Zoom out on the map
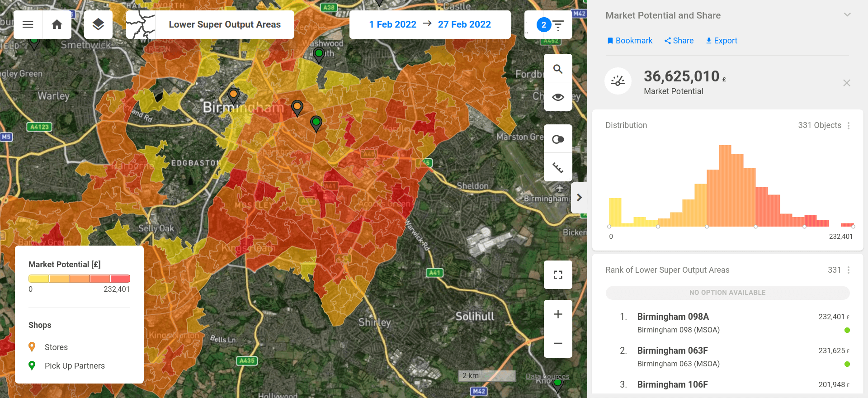868x398 pixels. tap(558, 343)
